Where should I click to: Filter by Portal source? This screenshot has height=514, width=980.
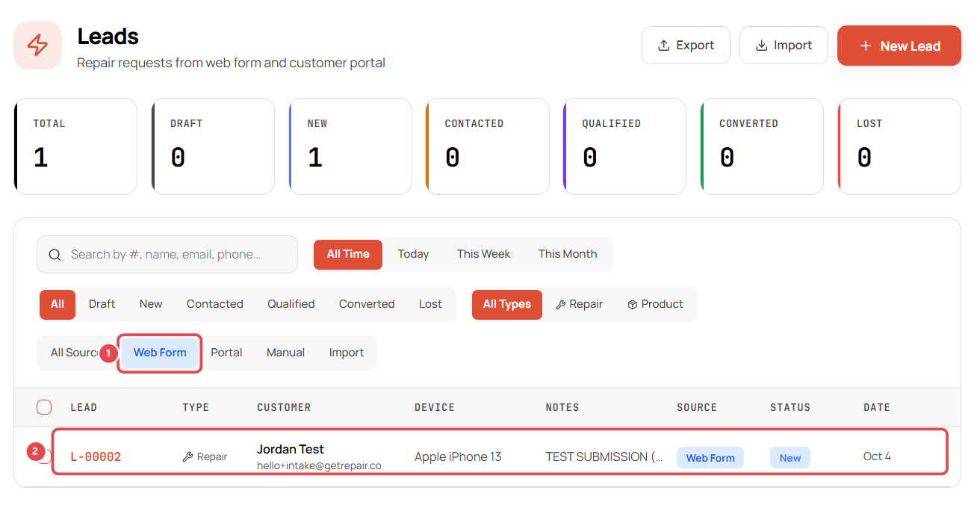226,353
